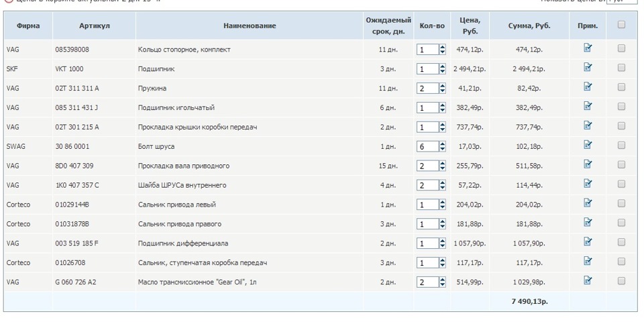
Task: Open note icon for SKF VKT 1000 bearing
Action: point(588,68)
